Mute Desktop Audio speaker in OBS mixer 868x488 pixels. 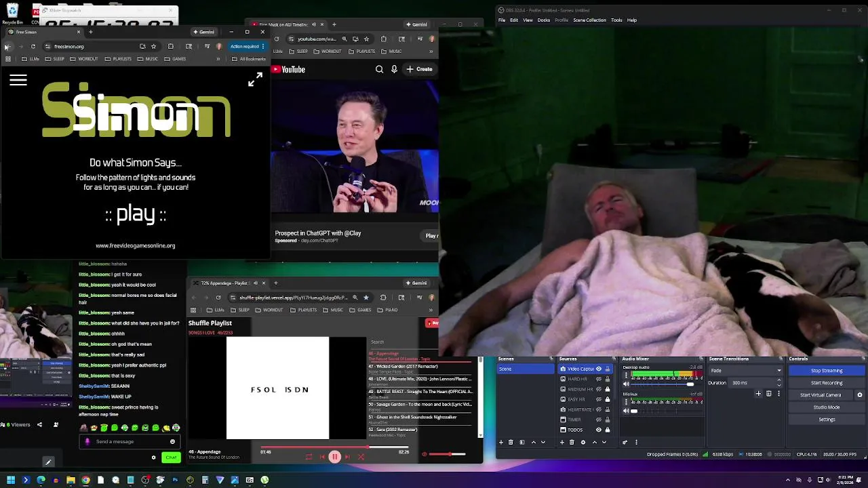[626, 384]
